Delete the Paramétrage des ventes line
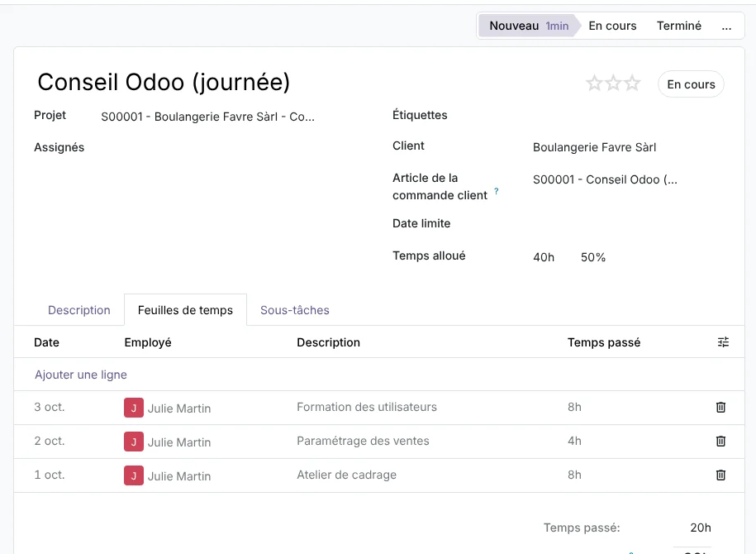756x554 pixels. tap(720, 441)
